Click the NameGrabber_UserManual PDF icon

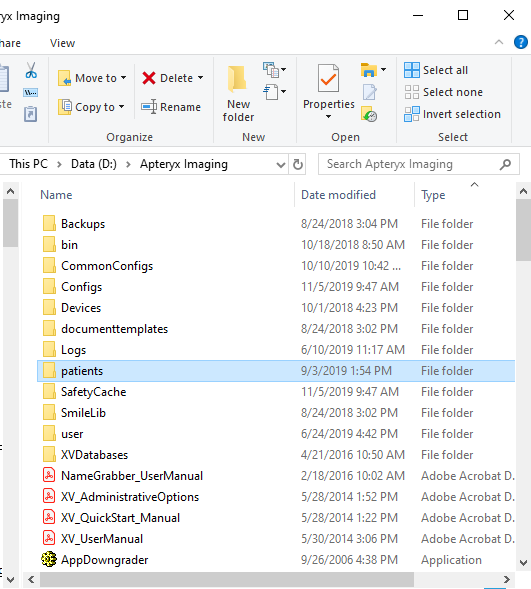49,476
